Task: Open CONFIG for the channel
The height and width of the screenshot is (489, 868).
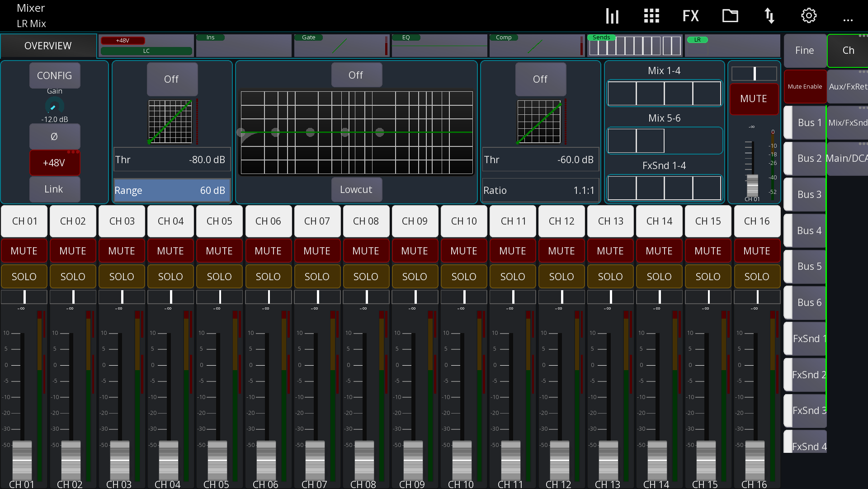Action: (55, 75)
